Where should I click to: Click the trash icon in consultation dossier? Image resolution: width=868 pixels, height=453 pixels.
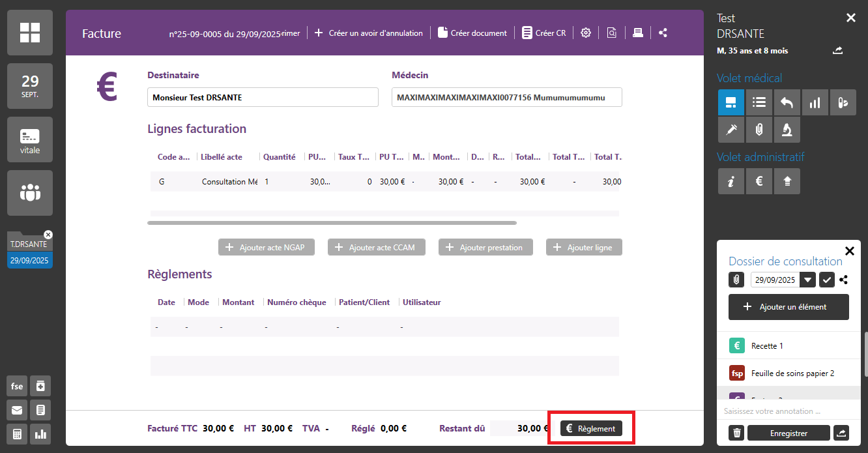(736, 433)
